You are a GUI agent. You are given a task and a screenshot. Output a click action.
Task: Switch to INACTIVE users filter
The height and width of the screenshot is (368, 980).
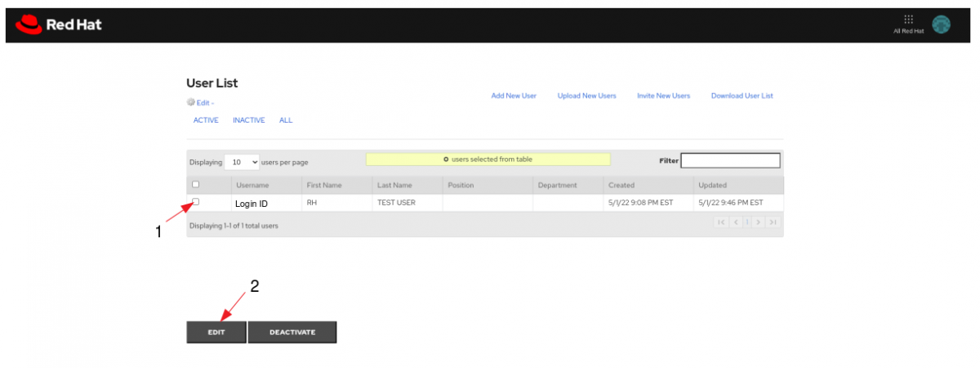[x=248, y=120]
